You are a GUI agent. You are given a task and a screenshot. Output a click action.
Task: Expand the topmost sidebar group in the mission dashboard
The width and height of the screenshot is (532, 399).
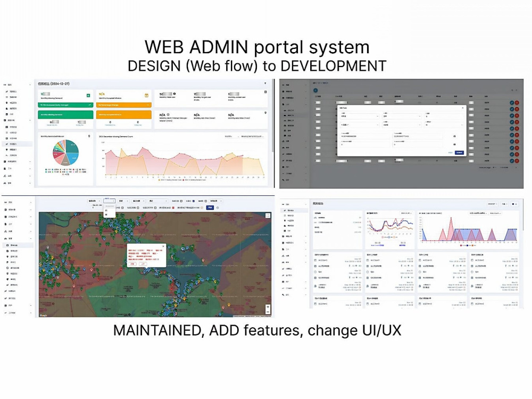pyautogui.click(x=17, y=85)
